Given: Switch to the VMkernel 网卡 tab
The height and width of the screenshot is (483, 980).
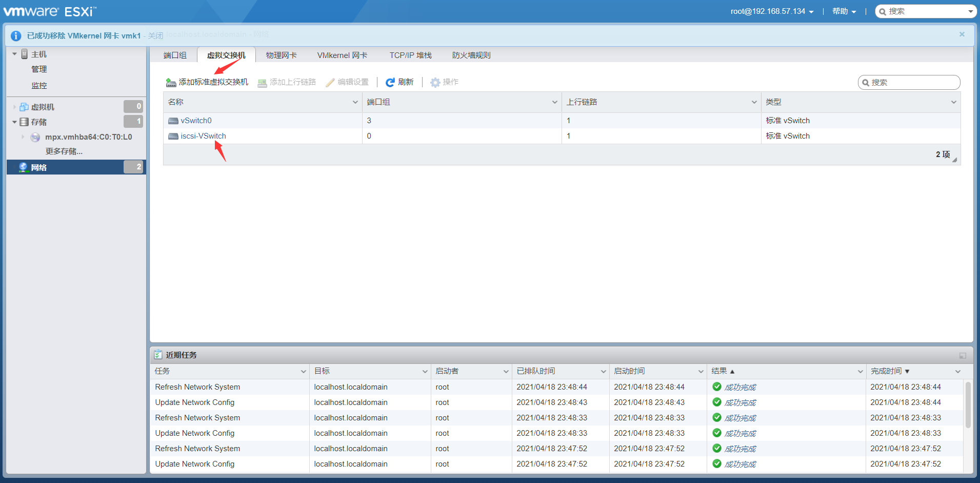Looking at the screenshot, I should click(x=342, y=55).
